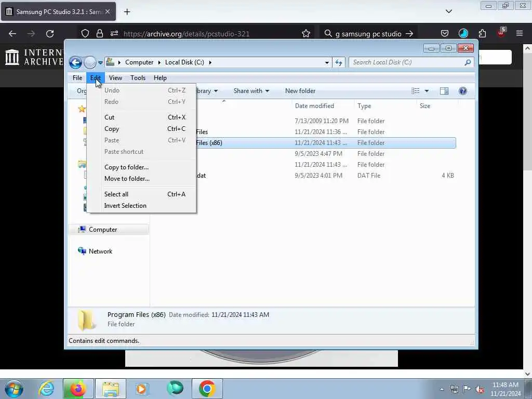Open Firefox extensions puzzle icon
Image resolution: width=532 pixels, height=399 pixels.
coord(482,33)
